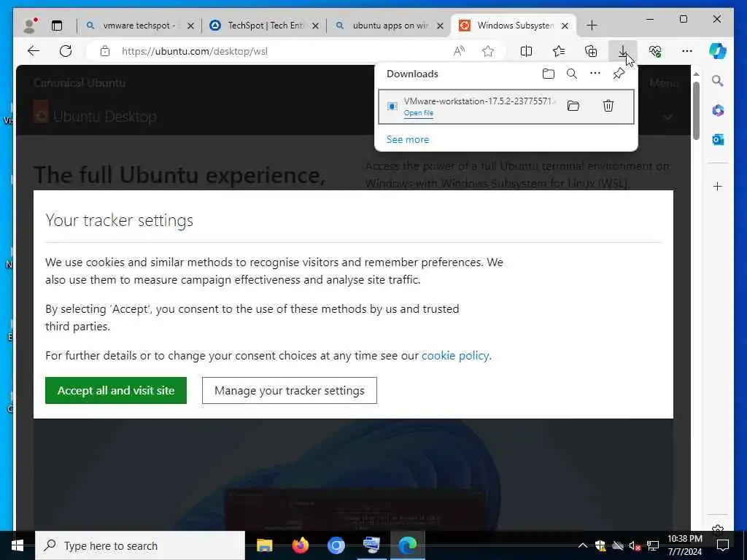Open the Favorites list icon
Image resolution: width=747 pixels, height=560 pixels.
558,51
